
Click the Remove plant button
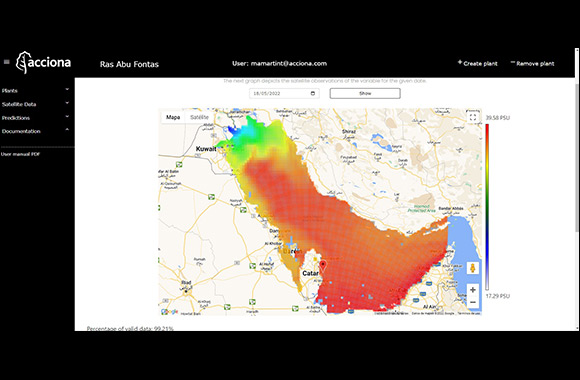coord(532,63)
